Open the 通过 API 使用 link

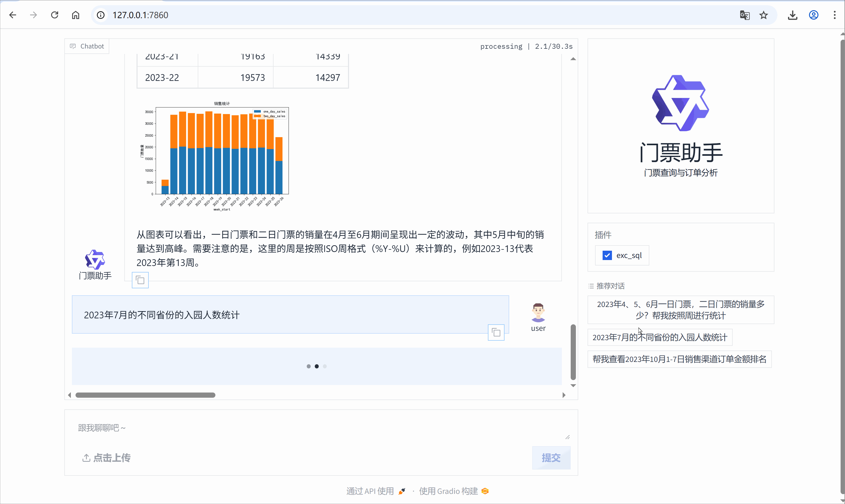pos(370,491)
